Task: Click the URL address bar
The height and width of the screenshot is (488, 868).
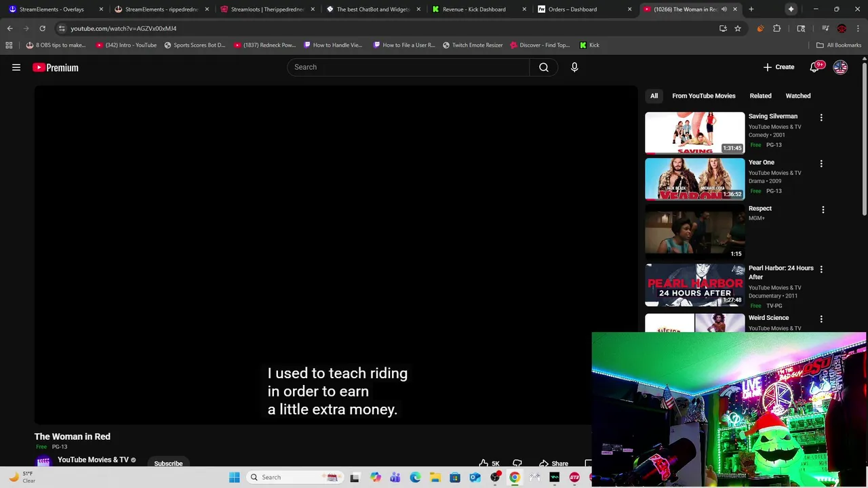Action: 387,28
